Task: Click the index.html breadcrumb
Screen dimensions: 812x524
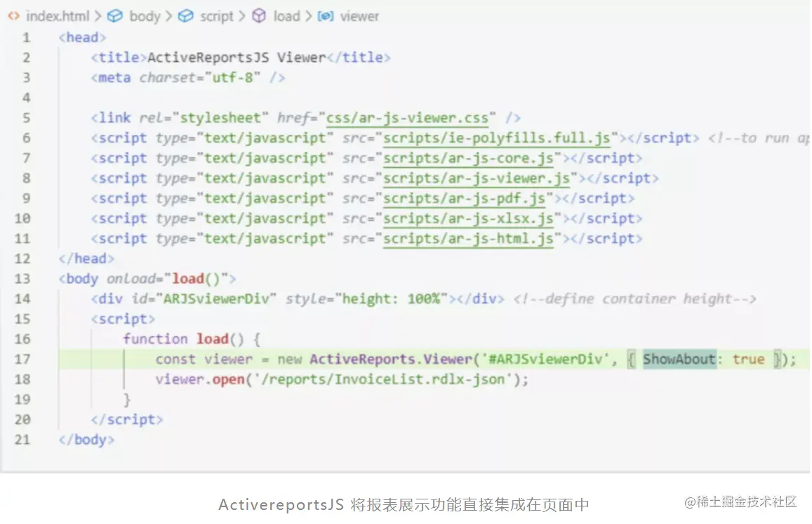Action: tap(58, 17)
